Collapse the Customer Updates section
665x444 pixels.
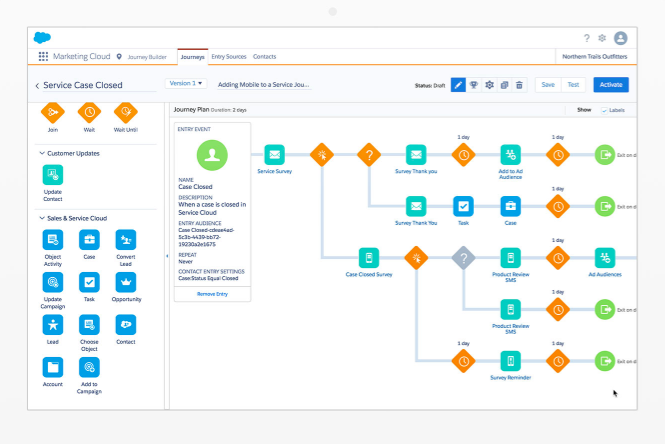(x=42, y=153)
